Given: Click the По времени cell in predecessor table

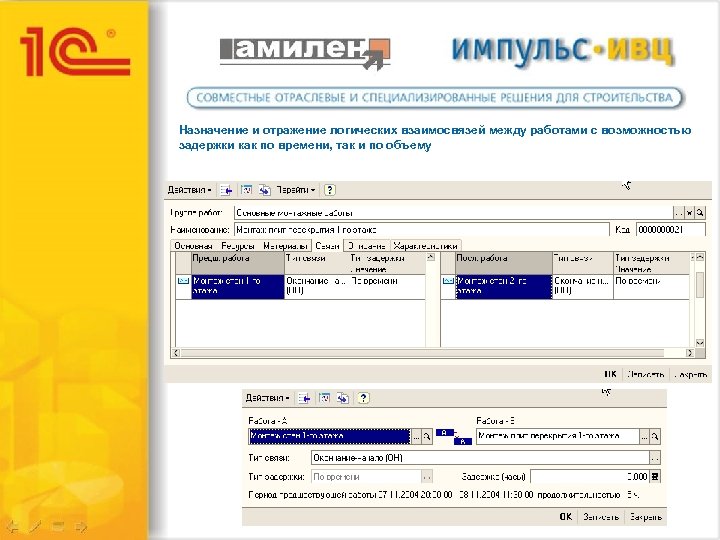Looking at the screenshot, I should tap(387, 287).
